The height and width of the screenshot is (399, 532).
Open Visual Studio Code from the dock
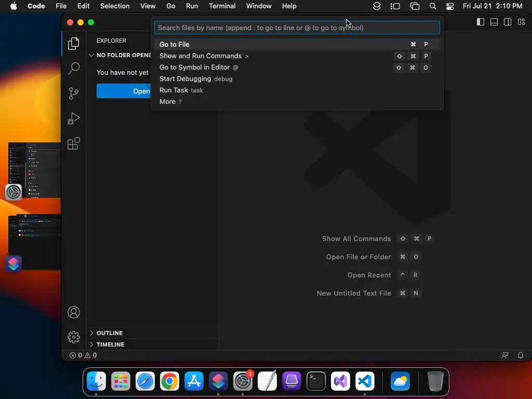365,381
